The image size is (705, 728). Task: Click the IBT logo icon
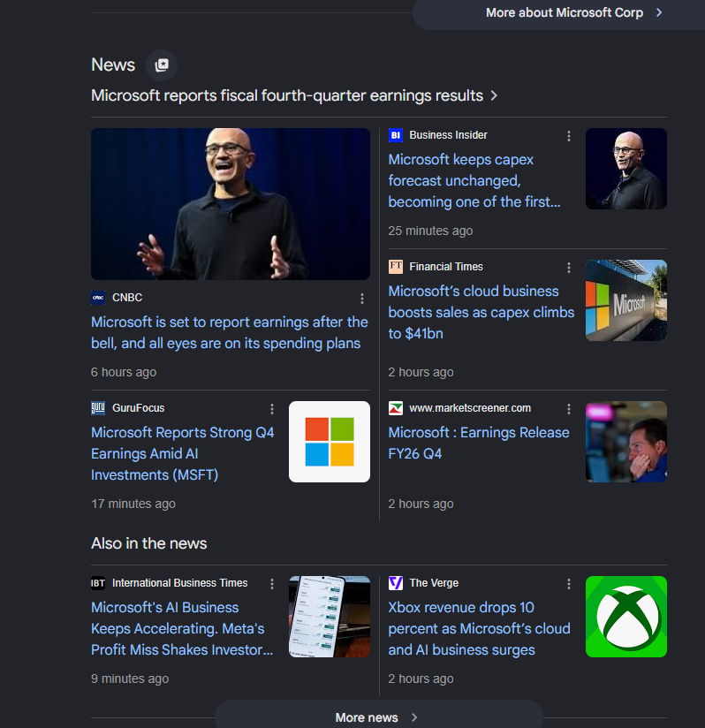[x=98, y=583]
